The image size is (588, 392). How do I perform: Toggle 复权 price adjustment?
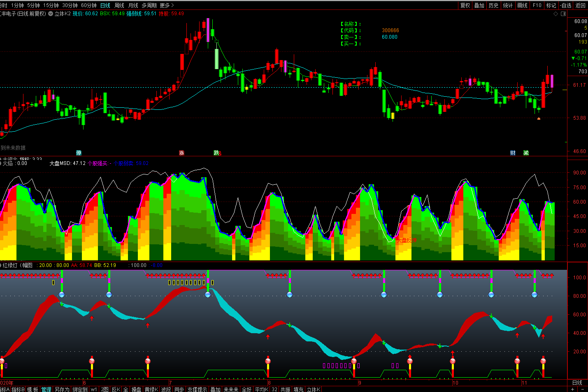coord(465,5)
